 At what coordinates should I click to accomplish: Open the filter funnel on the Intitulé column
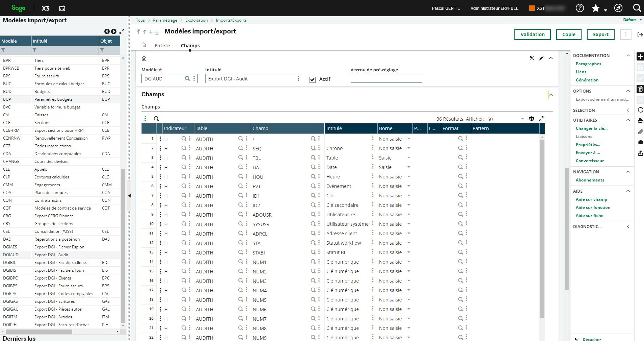34,50
